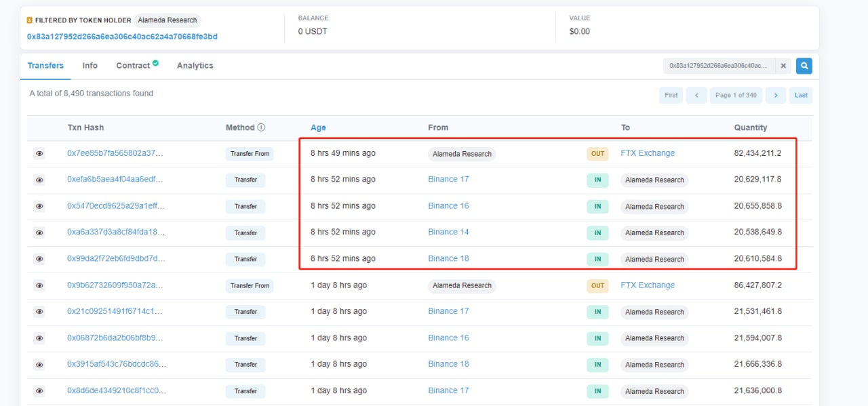868x406 pixels.
Task: Click the 0 USDT balance value
Action: (313, 31)
